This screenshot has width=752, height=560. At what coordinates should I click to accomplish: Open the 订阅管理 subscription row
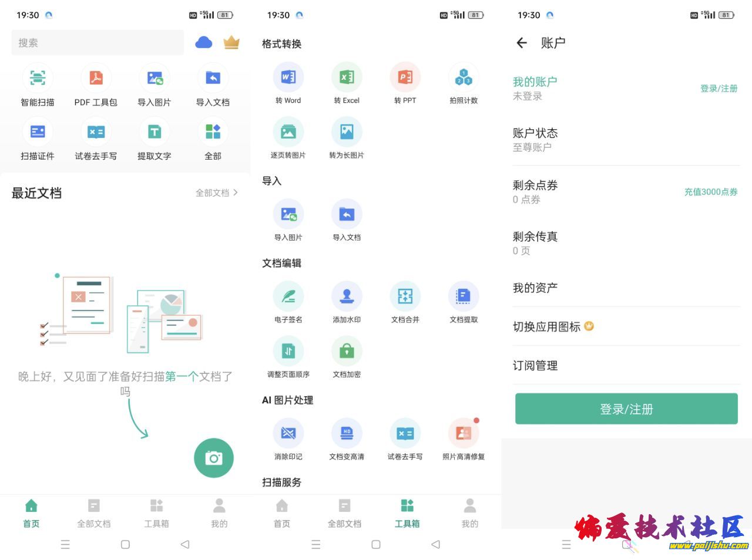pos(626,365)
